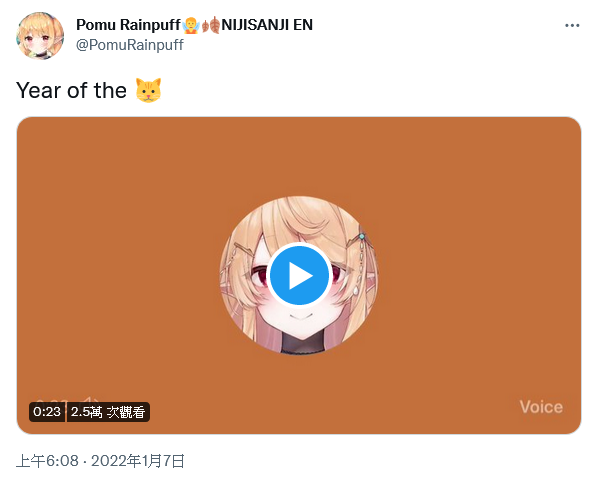Open the tweet timestamp 上午6:08
Screen dimensions: 598x486
47,461
